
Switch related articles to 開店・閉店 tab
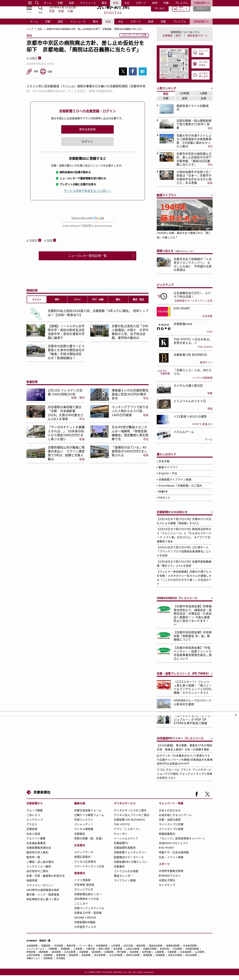coord(138,299)
